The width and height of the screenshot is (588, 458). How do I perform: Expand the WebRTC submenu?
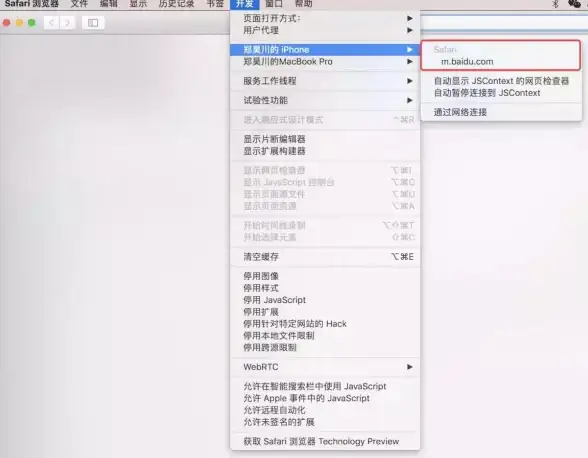pos(325,367)
